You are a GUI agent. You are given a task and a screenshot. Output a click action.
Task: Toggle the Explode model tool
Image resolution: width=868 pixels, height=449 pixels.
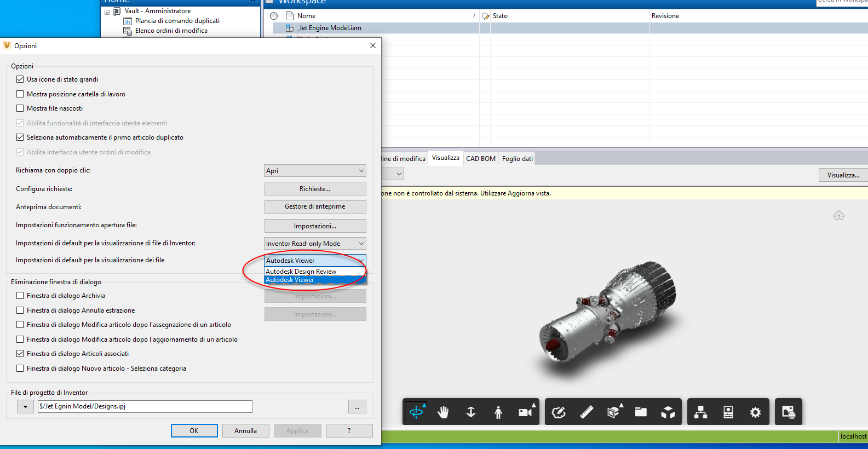tap(668, 412)
